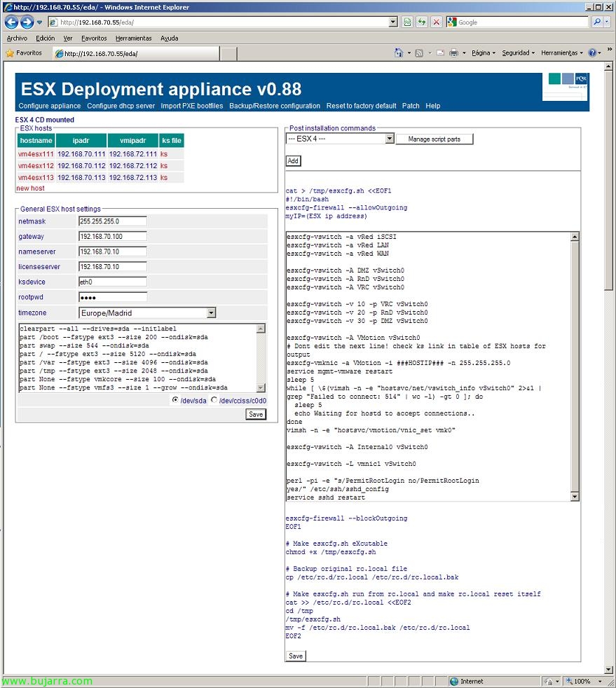Open the recent pages dropdown arrow
The image size is (616, 688).
(x=39, y=22)
